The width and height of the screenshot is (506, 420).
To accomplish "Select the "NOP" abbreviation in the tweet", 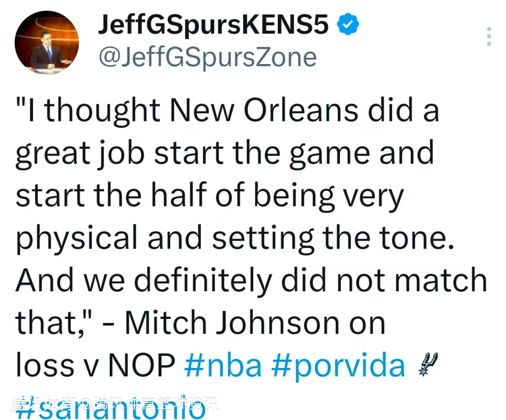I will 142,365.
